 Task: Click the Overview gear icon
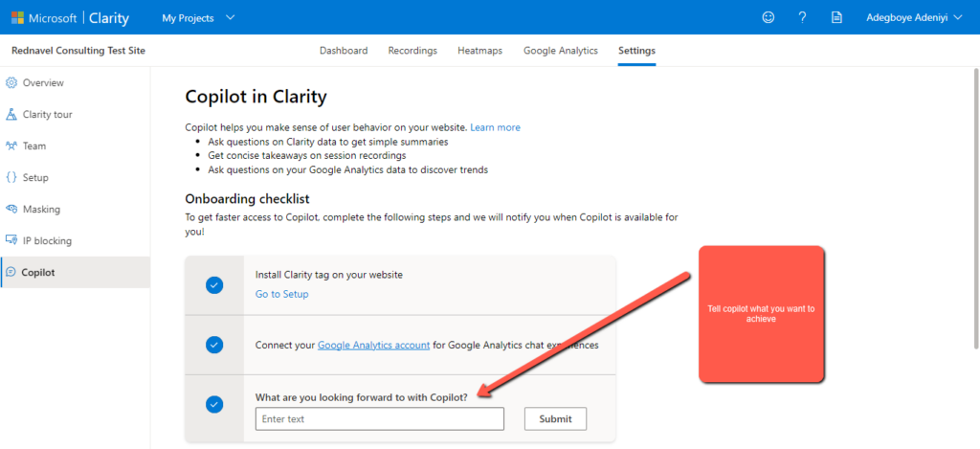(11, 82)
